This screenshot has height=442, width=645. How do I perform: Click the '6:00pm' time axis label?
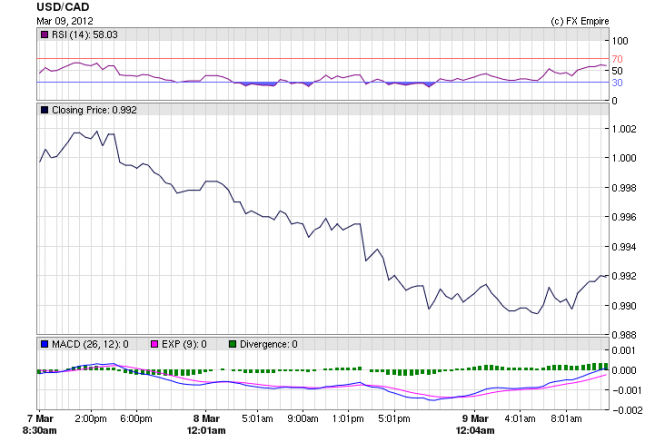tap(136, 419)
